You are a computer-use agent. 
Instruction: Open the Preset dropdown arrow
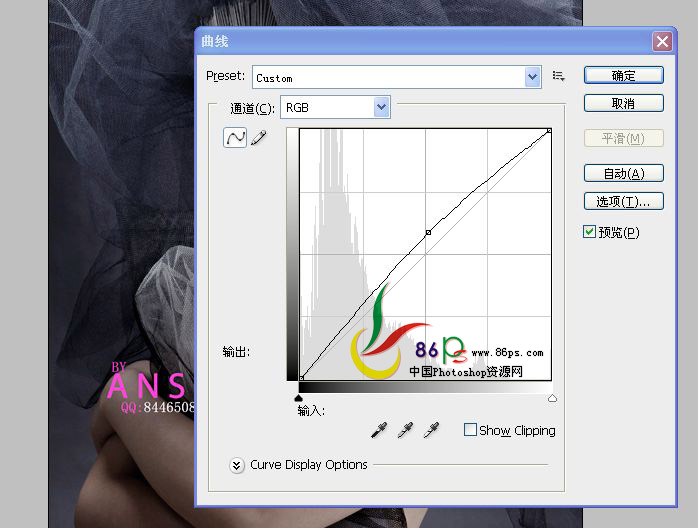[532, 77]
